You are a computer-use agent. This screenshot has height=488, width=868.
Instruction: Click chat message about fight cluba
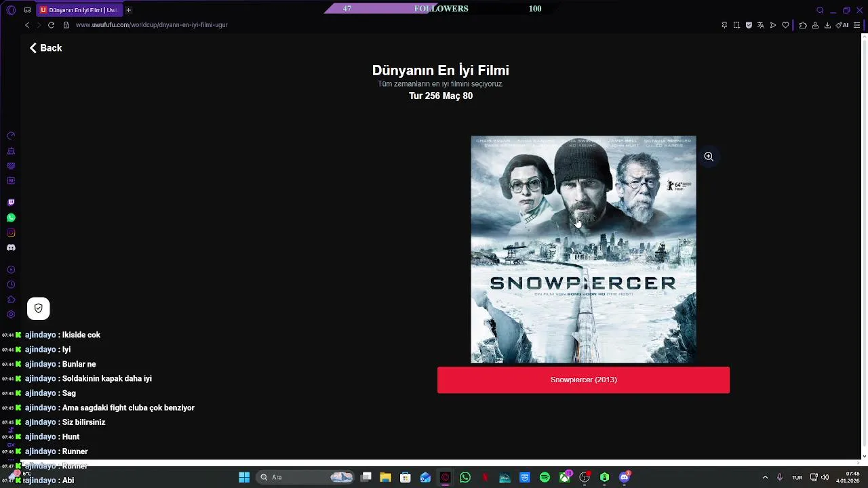coord(128,407)
